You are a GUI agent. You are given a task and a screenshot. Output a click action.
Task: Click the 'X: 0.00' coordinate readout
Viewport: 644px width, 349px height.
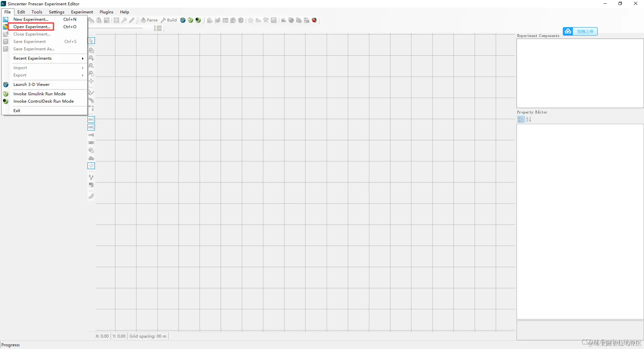click(x=102, y=336)
